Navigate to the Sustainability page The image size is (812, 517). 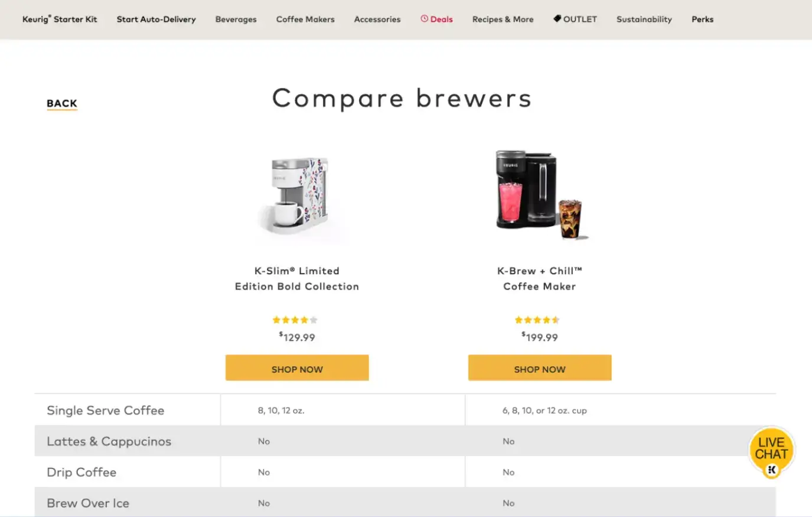coord(644,19)
